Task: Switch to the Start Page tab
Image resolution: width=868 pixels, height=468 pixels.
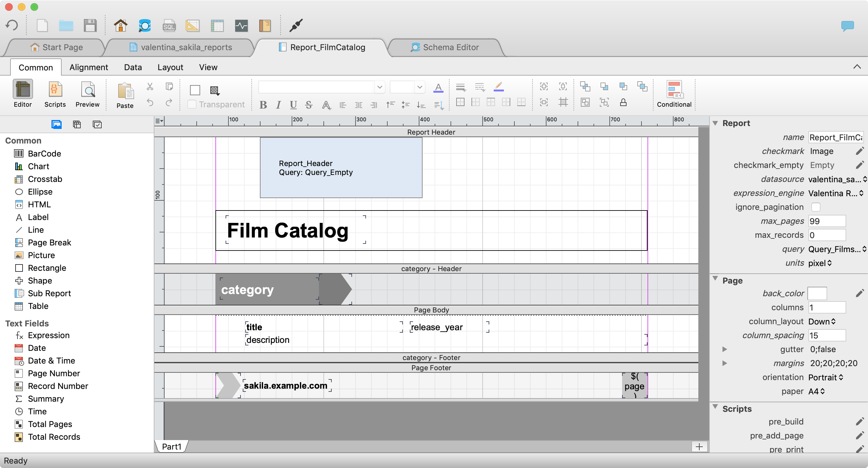Action: click(x=56, y=48)
